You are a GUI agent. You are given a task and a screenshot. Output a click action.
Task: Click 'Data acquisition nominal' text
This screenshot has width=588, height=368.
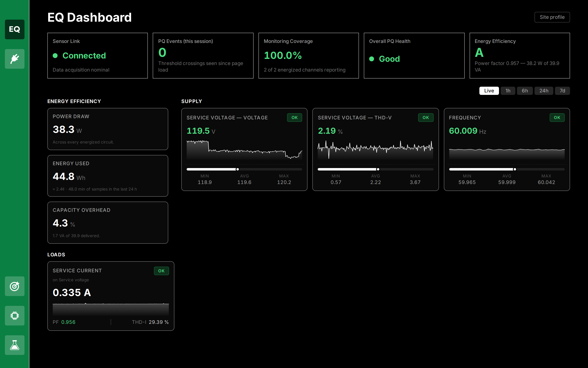[81, 70]
